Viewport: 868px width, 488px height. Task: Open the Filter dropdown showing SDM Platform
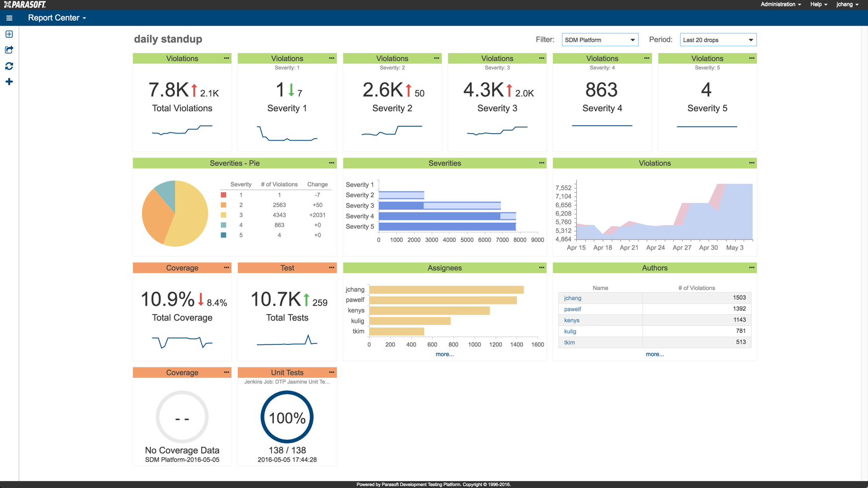click(x=600, y=40)
